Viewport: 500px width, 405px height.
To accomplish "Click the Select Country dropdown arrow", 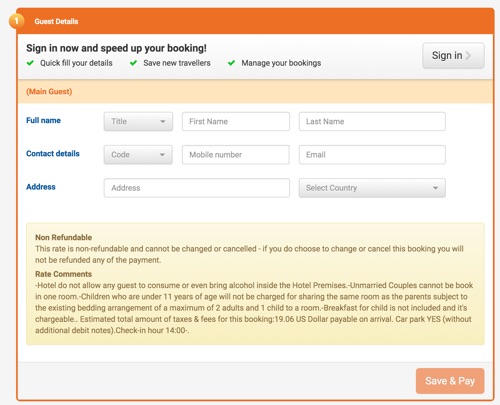I will point(435,188).
